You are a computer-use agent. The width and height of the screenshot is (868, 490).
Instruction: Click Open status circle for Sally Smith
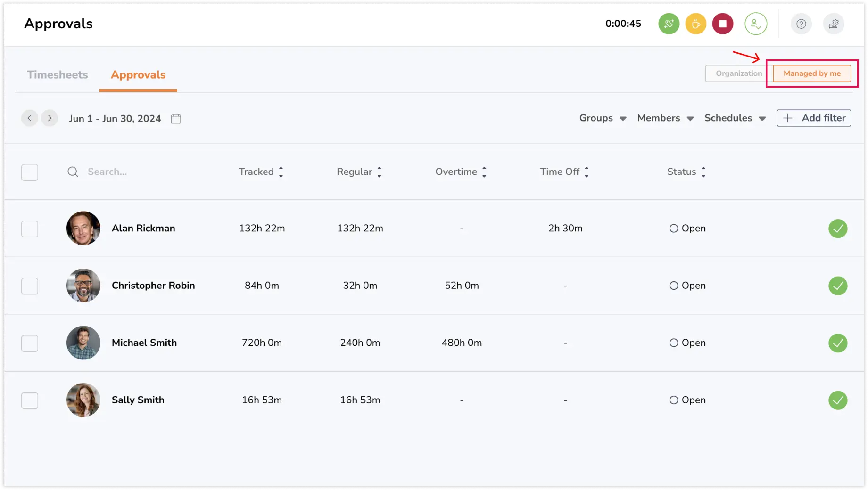tap(674, 400)
